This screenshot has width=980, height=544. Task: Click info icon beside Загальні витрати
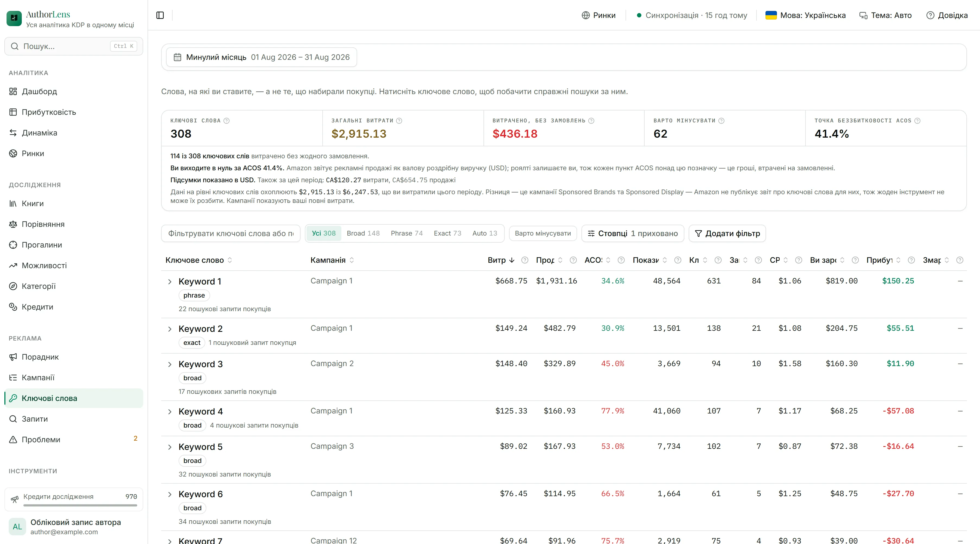(x=399, y=120)
